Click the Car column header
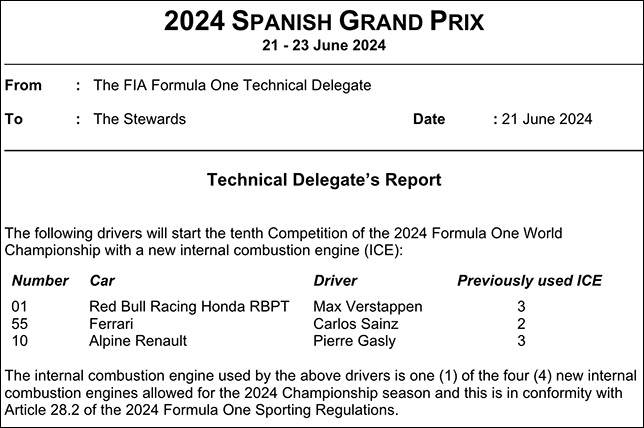 pos(102,281)
